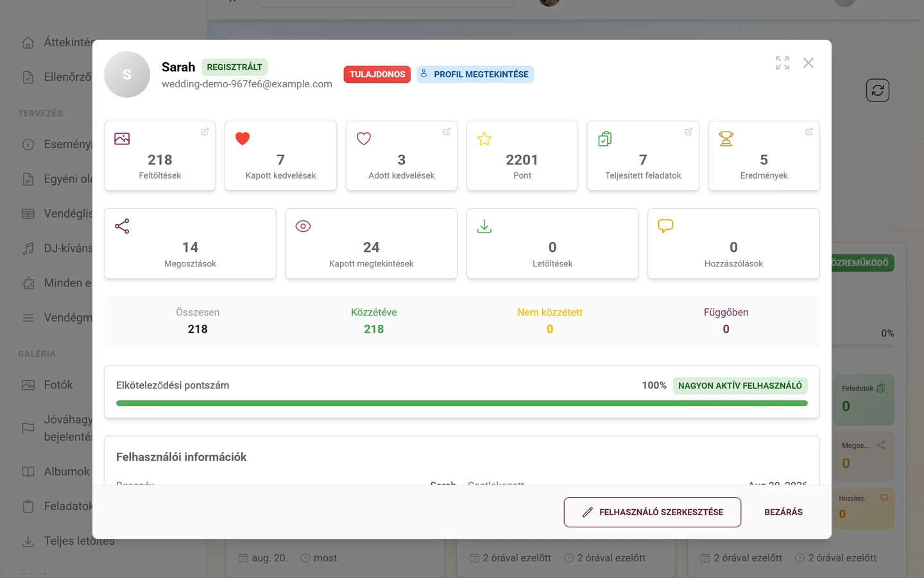This screenshot has width=924, height=578.
Task: Click PROFIL MEGTEKINTÉSE button
Action: [x=475, y=74]
